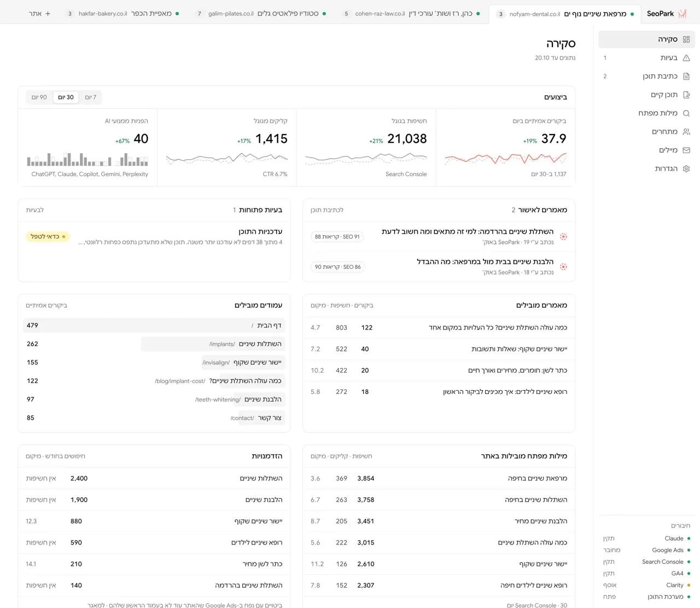The width and height of the screenshot is (700, 608).
Task: Click the הפניות ממנועי AI bar chart
Action: tap(87, 159)
